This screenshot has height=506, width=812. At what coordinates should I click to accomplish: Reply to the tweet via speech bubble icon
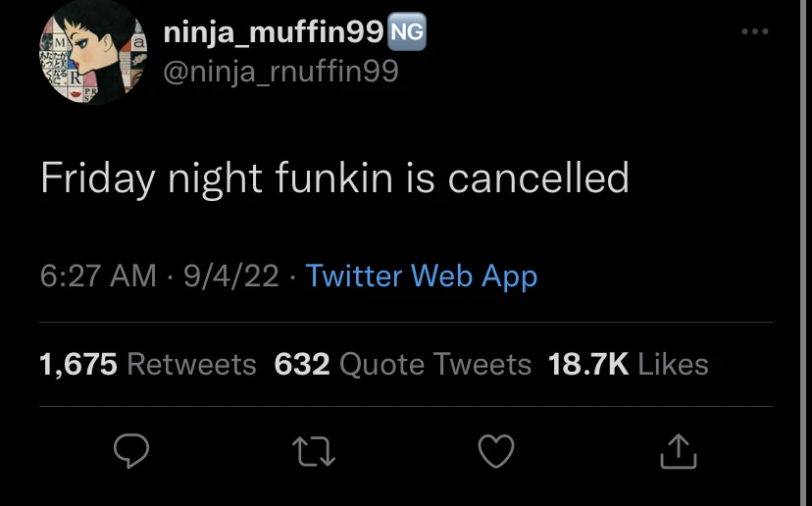point(130,451)
